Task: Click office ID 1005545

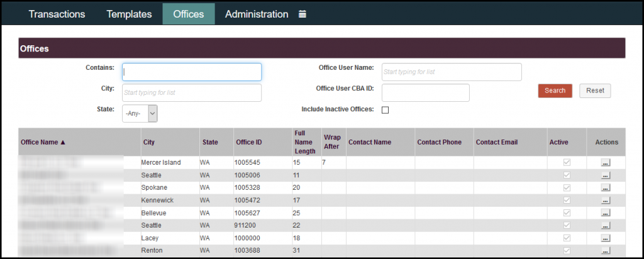Action: pyautogui.click(x=247, y=163)
